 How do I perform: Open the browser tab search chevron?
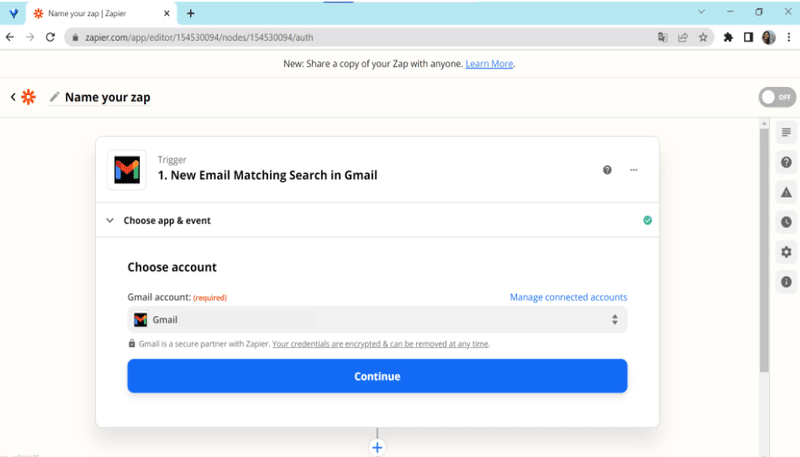point(702,12)
